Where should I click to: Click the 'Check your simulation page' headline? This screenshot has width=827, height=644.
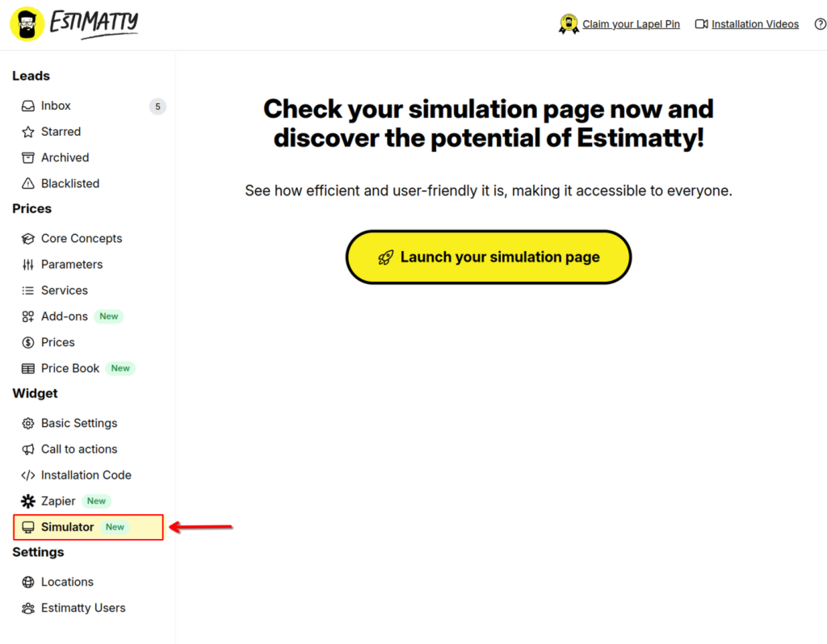pos(489,123)
